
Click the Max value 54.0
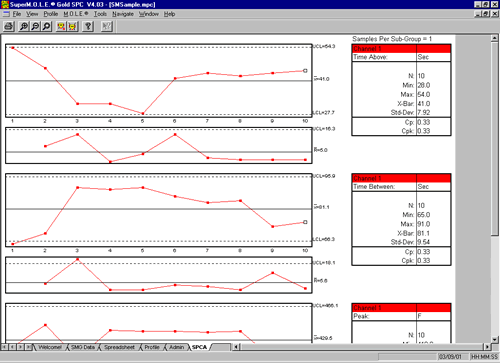pos(424,94)
